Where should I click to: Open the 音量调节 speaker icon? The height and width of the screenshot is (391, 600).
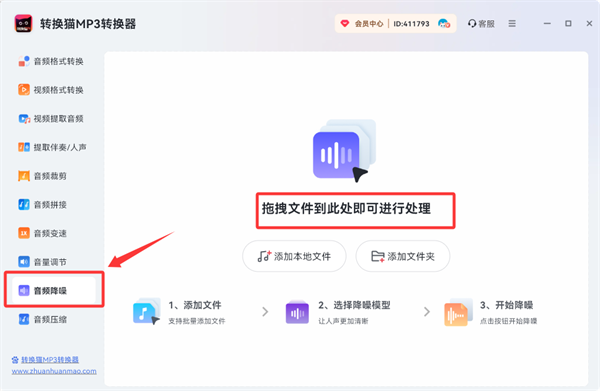(x=24, y=262)
